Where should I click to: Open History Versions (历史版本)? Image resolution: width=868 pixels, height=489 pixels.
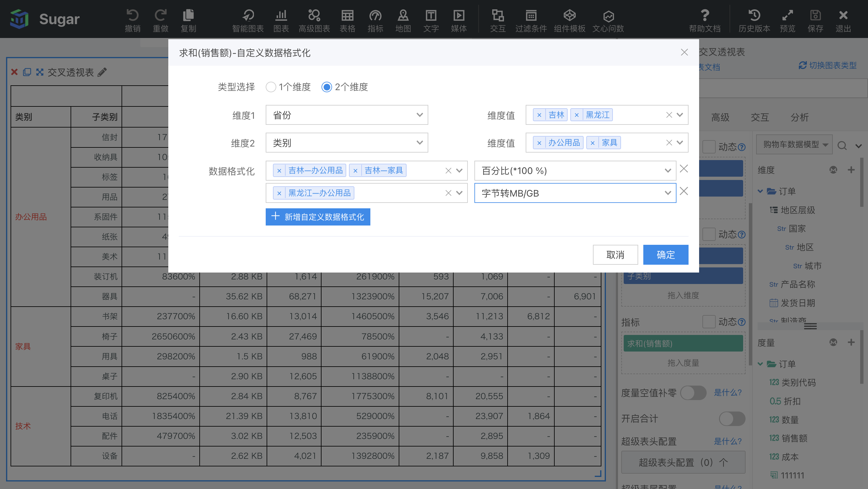754,20
